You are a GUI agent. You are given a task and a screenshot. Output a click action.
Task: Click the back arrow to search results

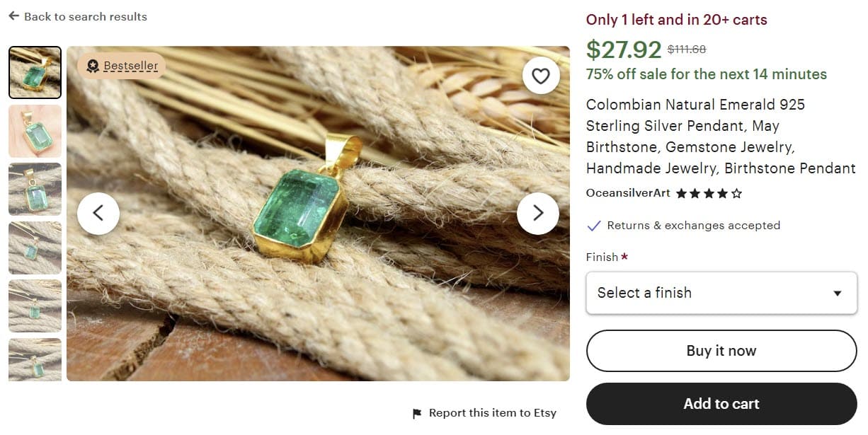click(x=13, y=16)
